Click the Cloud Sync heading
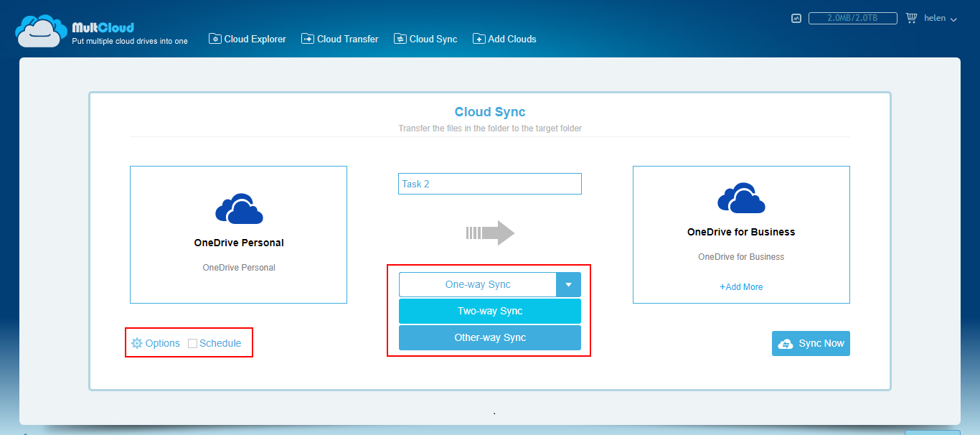 pyautogui.click(x=490, y=112)
